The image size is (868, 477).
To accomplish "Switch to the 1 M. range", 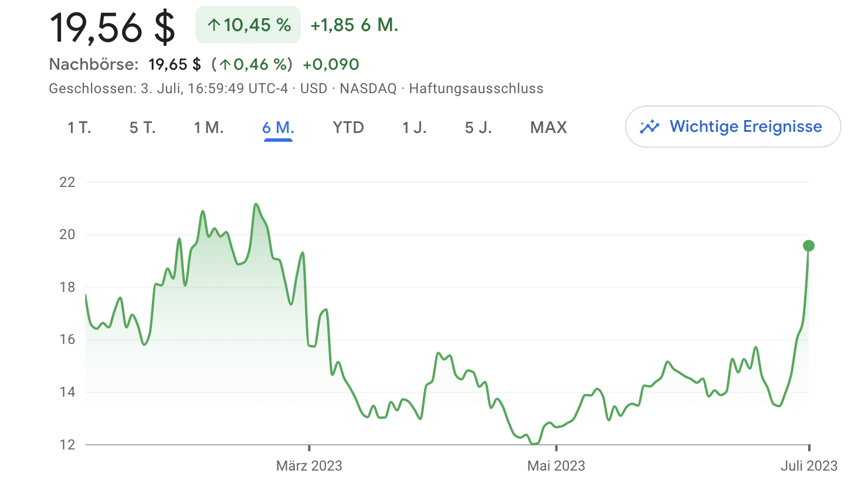I will click(x=209, y=128).
